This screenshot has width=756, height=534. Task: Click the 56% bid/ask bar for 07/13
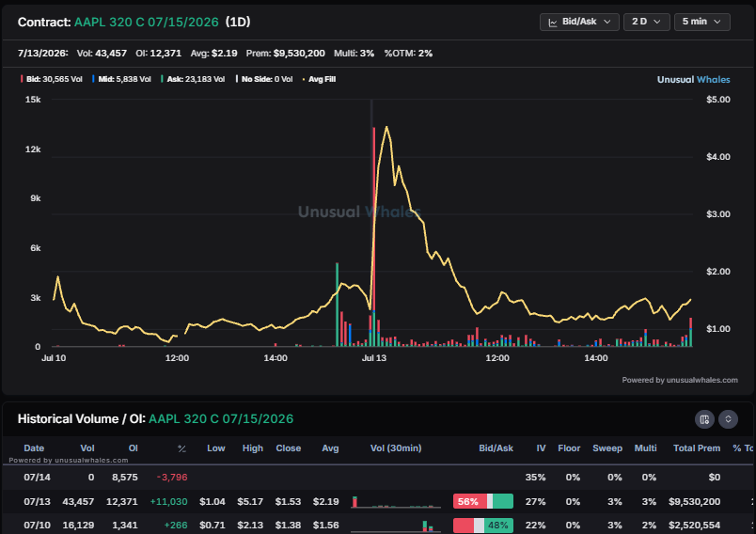(483, 501)
